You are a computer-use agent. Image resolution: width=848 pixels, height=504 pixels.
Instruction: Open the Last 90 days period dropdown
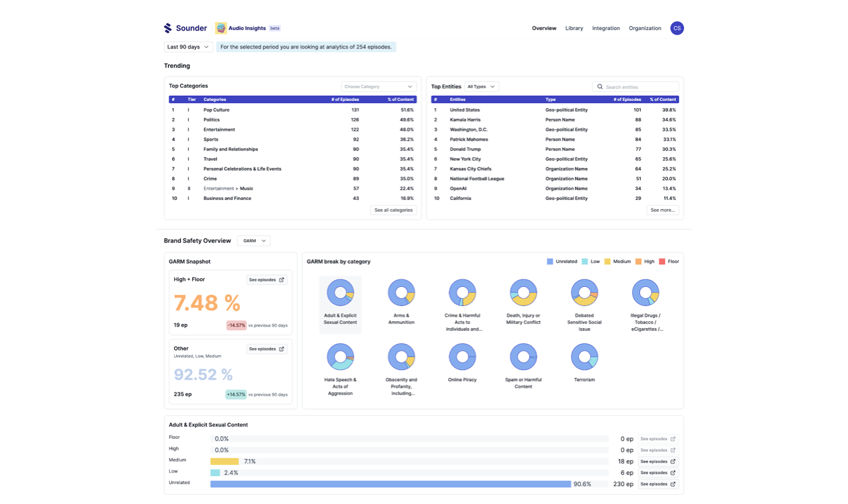(x=188, y=47)
